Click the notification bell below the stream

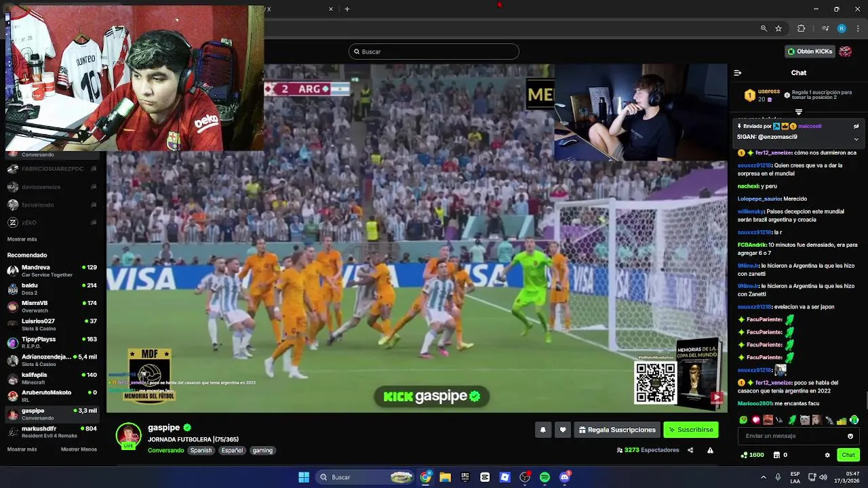pos(542,430)
